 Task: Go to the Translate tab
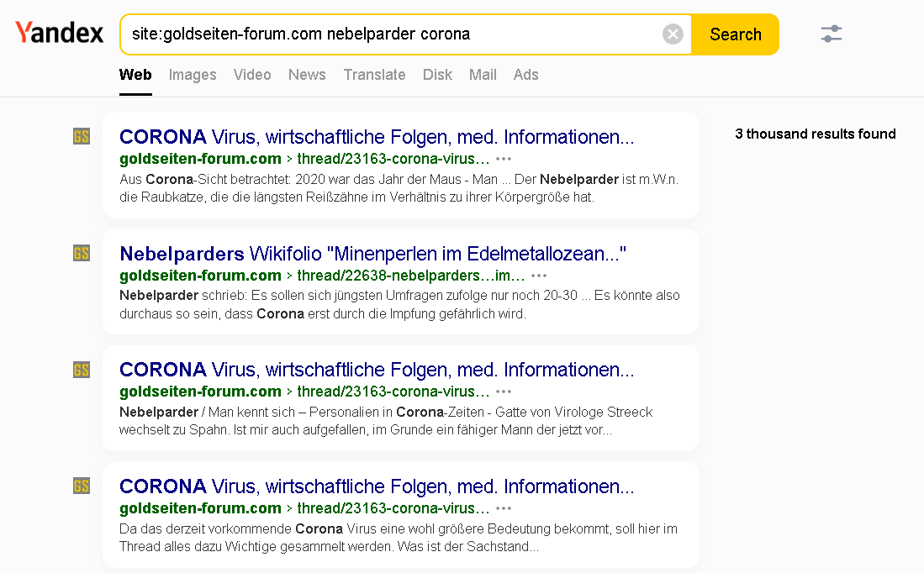click(374, 75)
